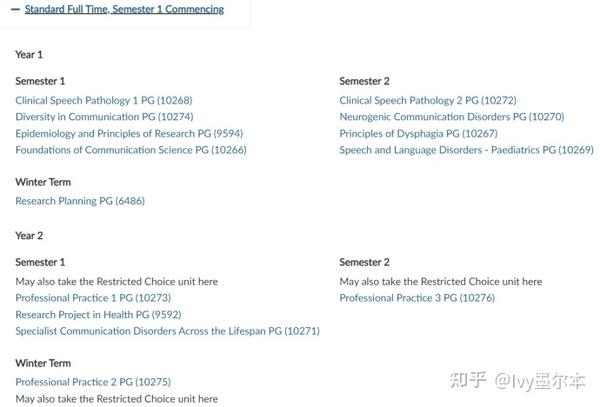Screen dimensions: 600x407
Task: Click the first Winter Term heading
Action: (x=43, y=182)
